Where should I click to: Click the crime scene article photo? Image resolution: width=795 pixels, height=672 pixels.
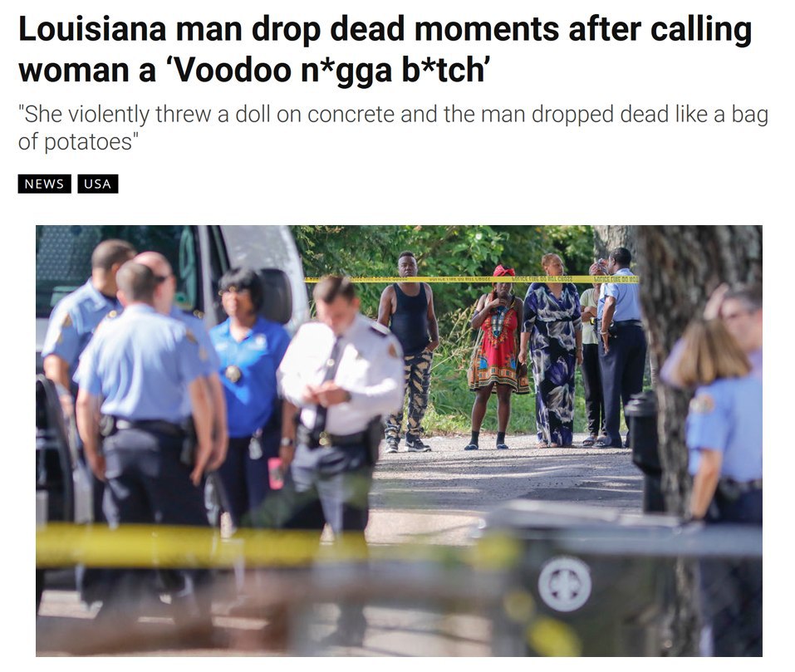(x=399, y=441)
